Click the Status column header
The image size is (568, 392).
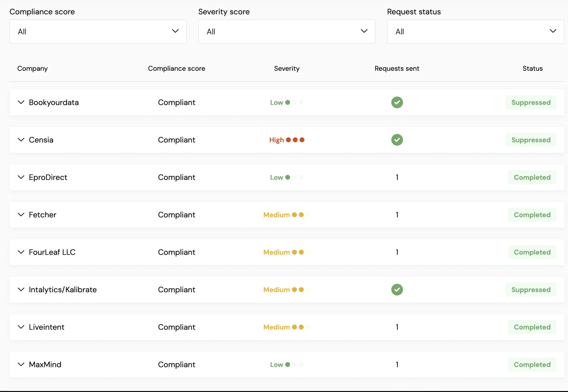tap(532, 68)
